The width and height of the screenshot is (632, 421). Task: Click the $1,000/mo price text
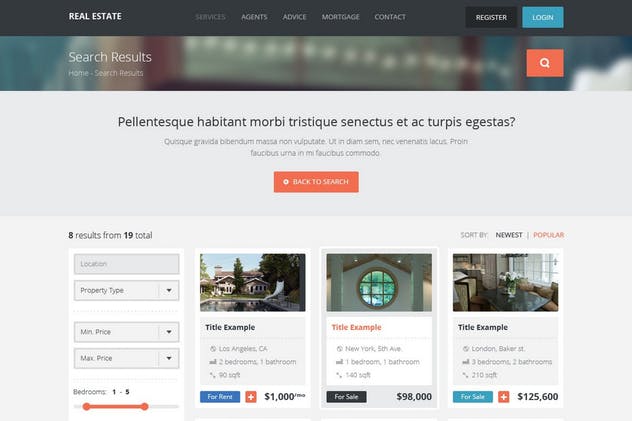(285, 397)
